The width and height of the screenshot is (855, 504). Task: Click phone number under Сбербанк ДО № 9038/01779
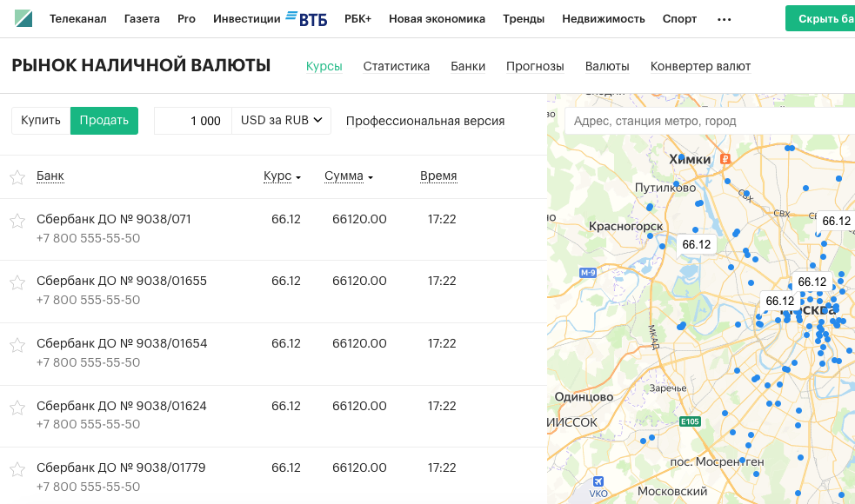tap(89, 487)
